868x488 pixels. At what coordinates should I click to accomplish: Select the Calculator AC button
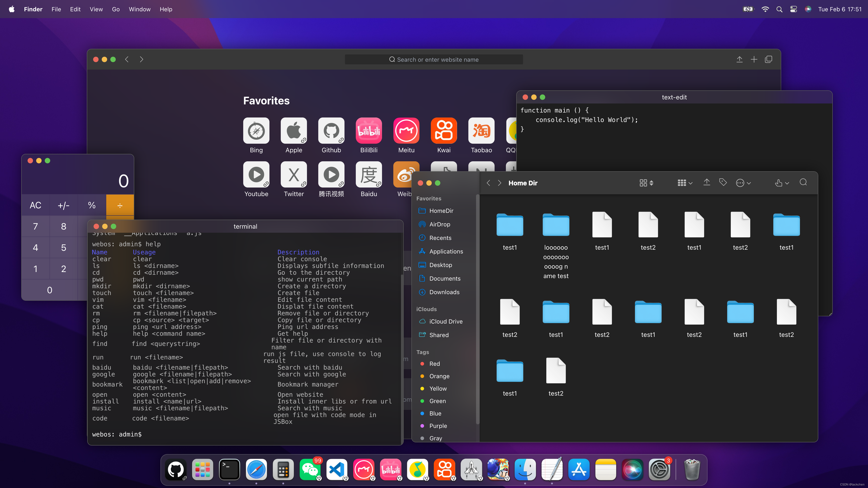click(x=36, y=205)
